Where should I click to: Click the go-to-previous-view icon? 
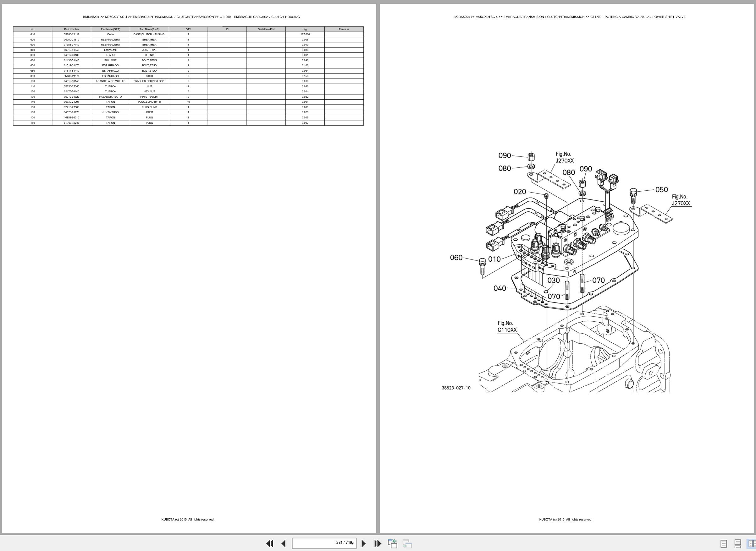(x=393, y=544)
